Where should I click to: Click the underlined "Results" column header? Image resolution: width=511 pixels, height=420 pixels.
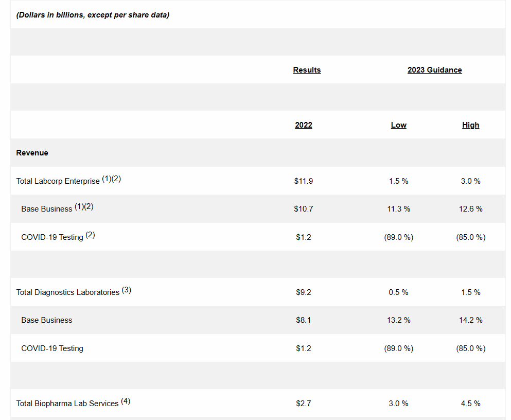point(307,70)
